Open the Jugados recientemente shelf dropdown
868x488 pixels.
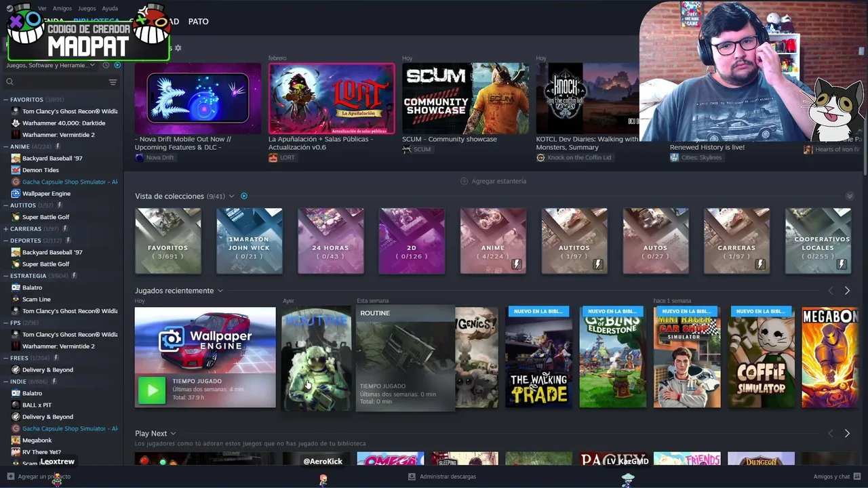[220, 291]
